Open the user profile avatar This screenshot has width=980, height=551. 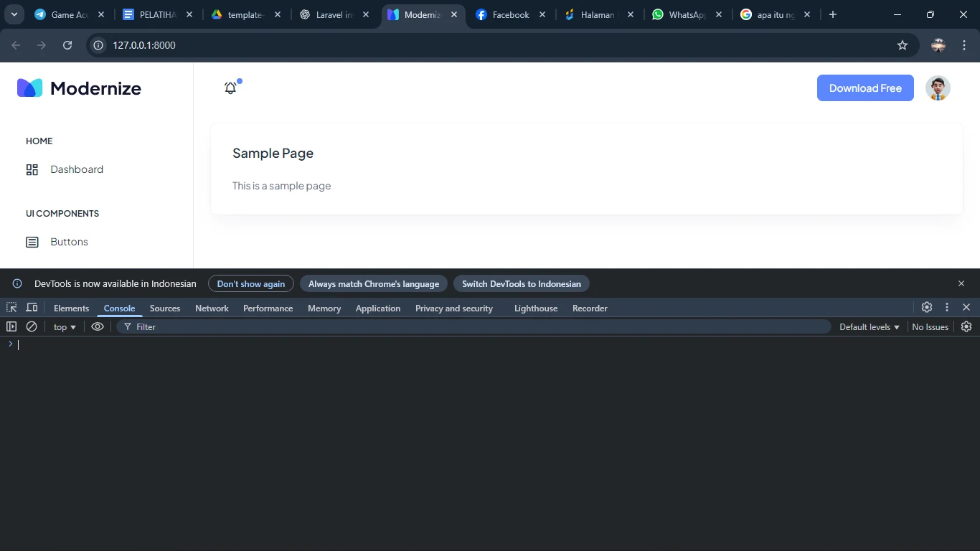938,88
